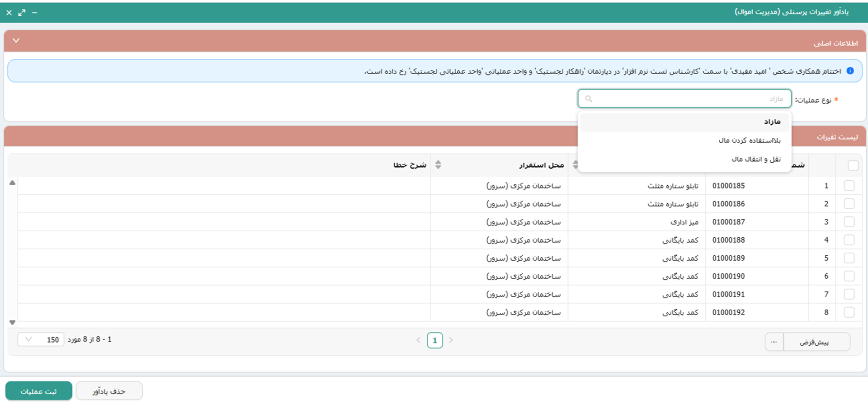Screen dimensions: 868x404
Task: Go to previous page using left arrow
Action: (418, 340)
